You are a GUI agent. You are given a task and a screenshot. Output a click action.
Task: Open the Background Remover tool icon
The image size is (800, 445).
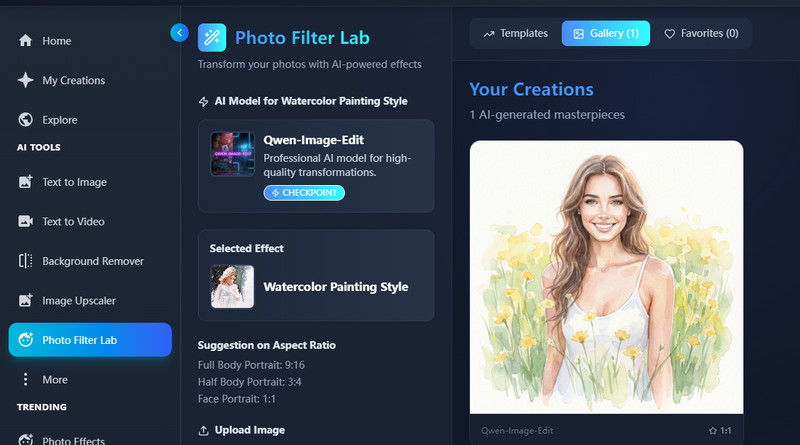tap(26, 261)
